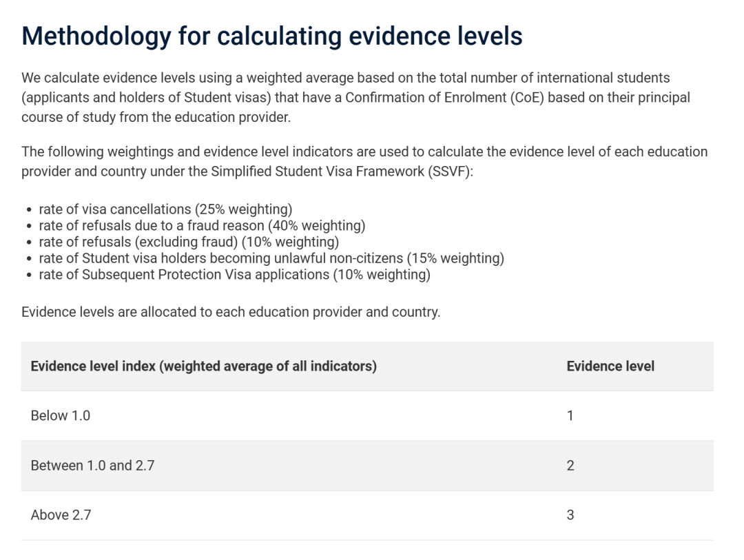This screenshot has width=744, height=560.
Task: Select the Subsequent Protection Visa applications bullet
Action: 234,275
